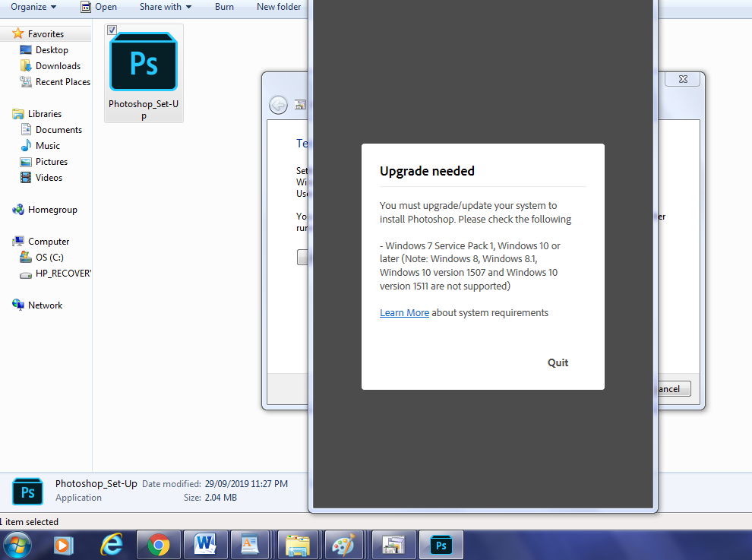Untick the checkbox on Photoshop_Set-Up file
752x560 pixels.
coord(112,30)
